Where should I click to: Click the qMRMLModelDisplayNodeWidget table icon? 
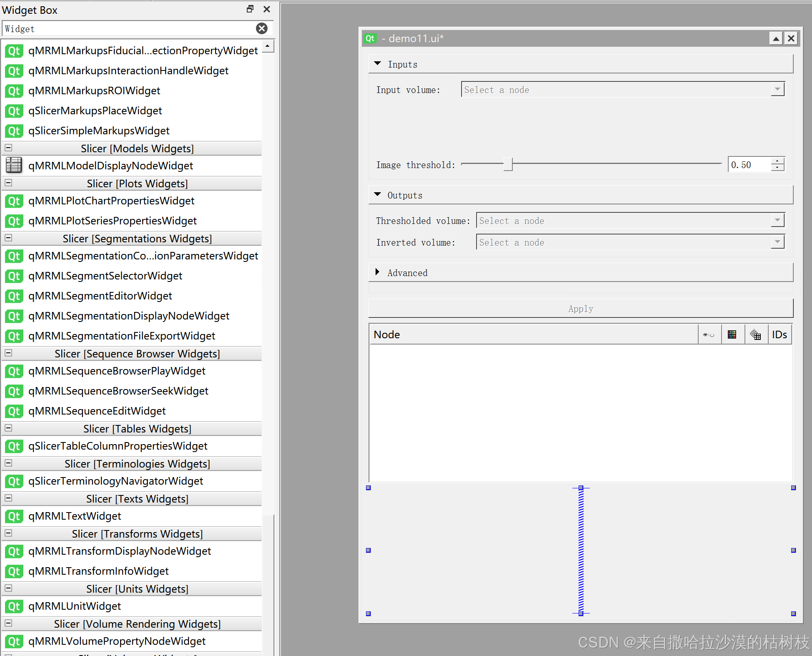click(14, 166)
